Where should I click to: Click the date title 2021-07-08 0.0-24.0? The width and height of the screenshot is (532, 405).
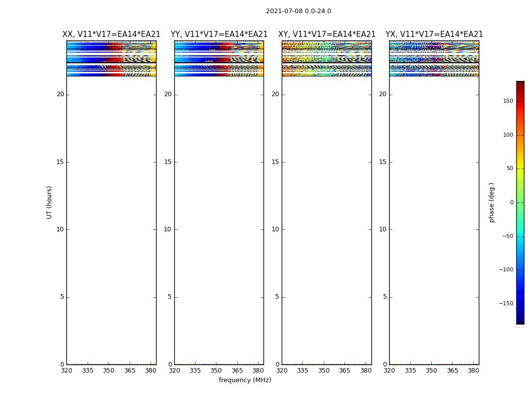tap(298, 11)
